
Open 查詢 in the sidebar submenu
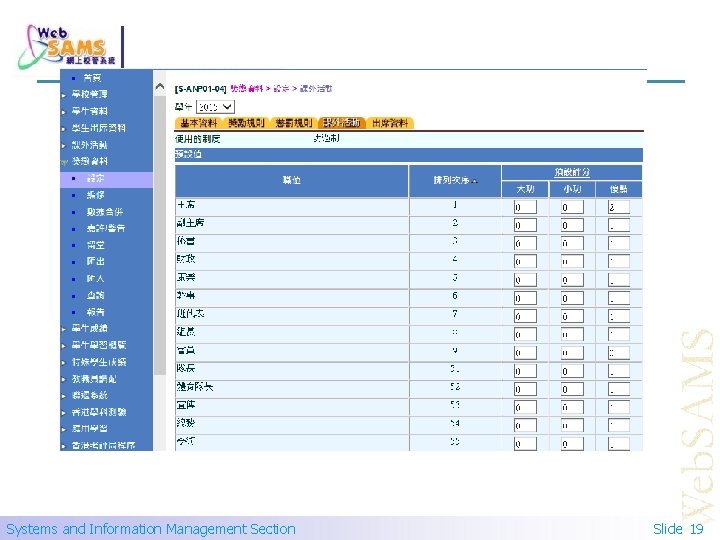[x=96, y=295]
